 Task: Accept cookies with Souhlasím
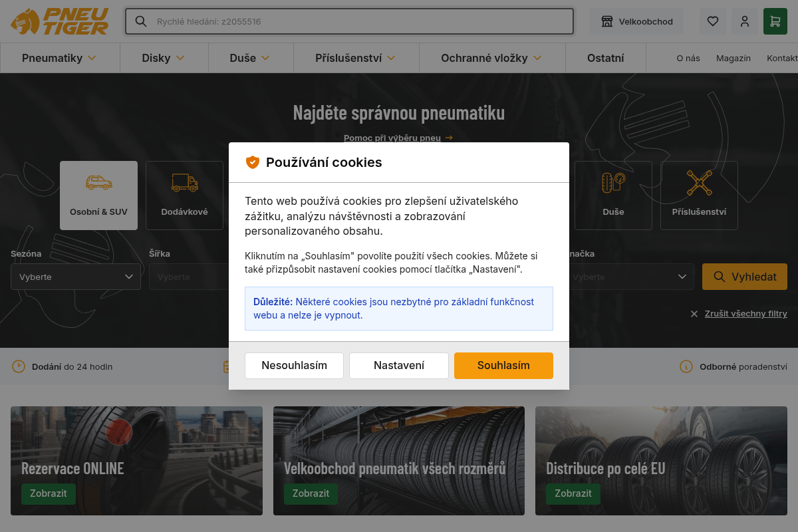click(503, 366)
